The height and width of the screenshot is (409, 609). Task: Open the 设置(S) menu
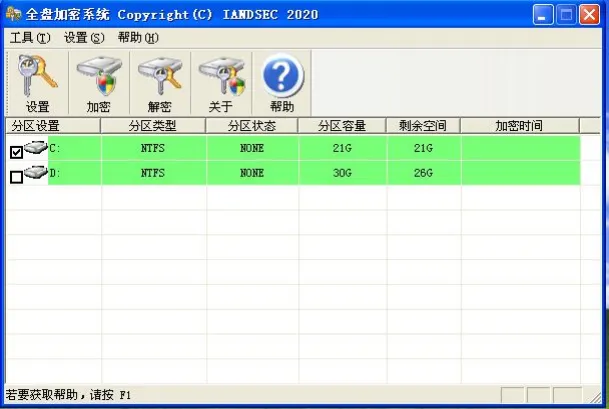point(84,38)
